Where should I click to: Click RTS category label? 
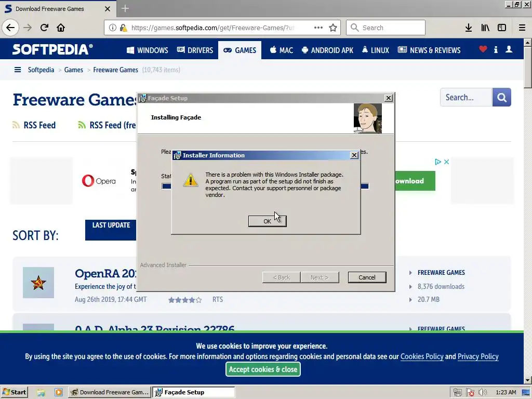coord(218,300)
